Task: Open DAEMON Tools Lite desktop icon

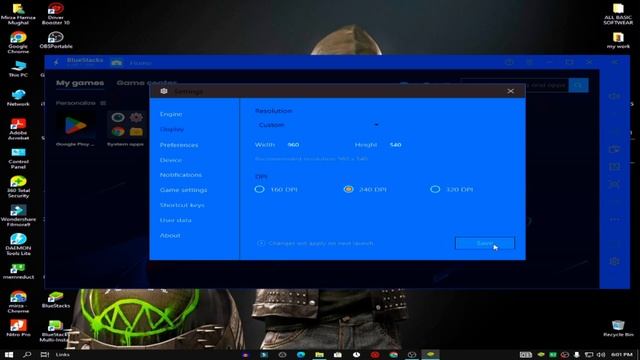Action: (x=18, y=244)
